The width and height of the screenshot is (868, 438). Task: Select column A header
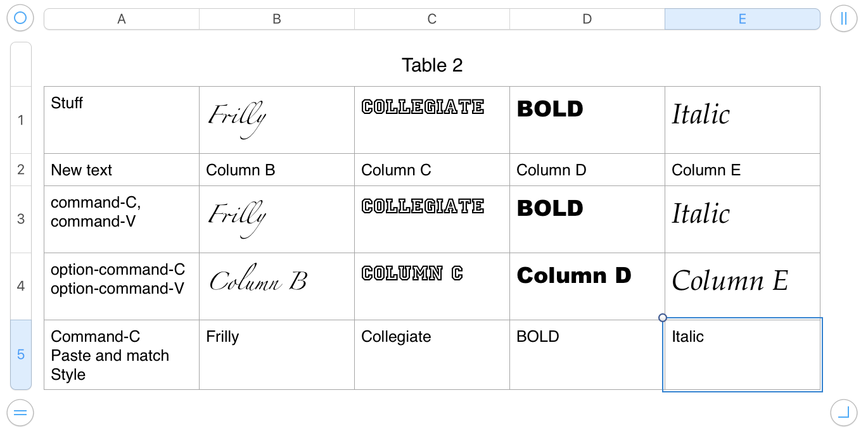(x=122, y=19)
